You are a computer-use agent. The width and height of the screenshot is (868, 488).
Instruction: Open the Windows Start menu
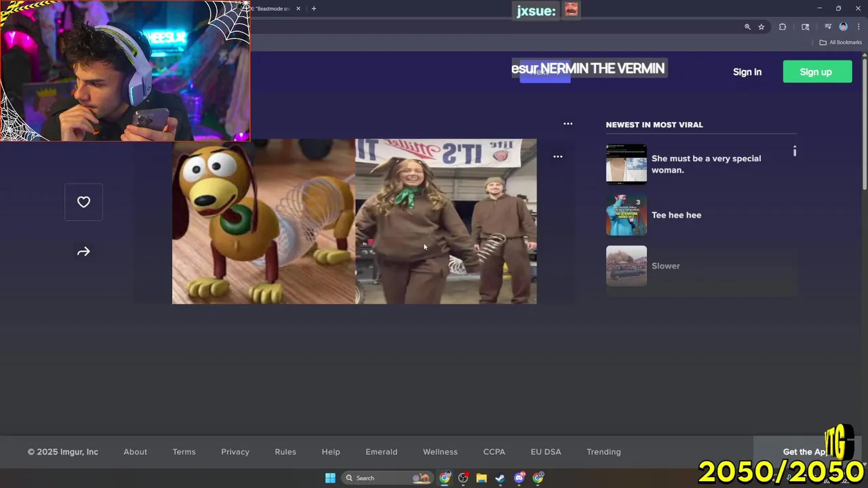coord(330,478)
